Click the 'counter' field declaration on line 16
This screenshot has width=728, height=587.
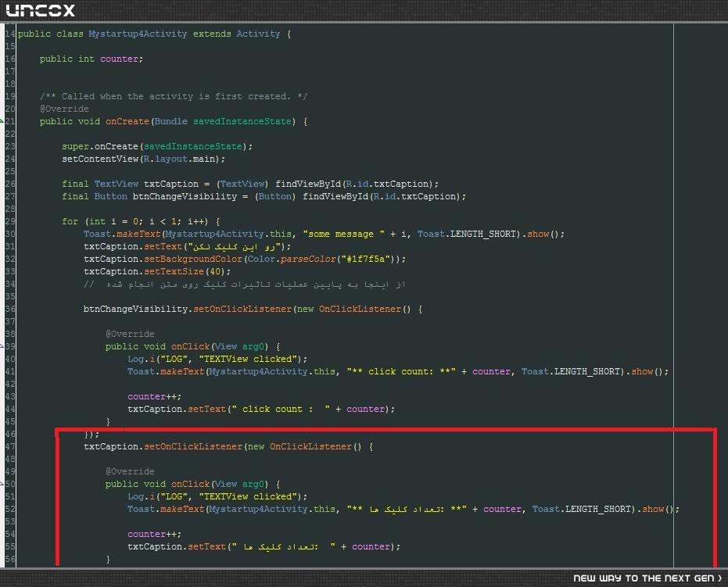coord(120,59)
